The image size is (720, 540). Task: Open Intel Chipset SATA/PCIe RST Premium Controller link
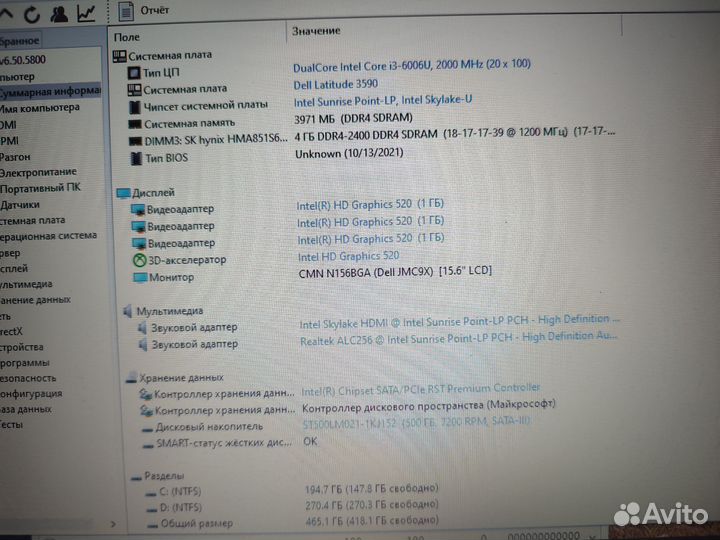421,389
